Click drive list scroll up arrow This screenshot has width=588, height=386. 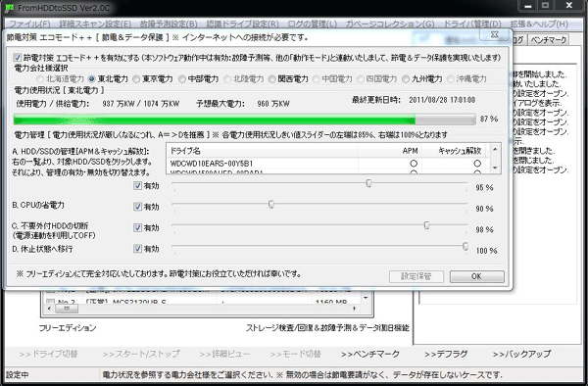tap(495, 150)
